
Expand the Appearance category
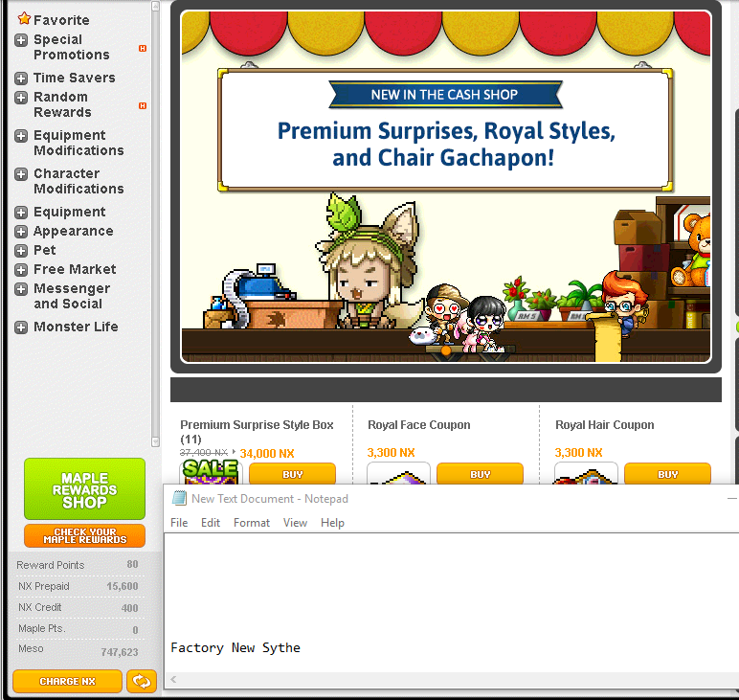pyautogui.click(x=21, y=232)
